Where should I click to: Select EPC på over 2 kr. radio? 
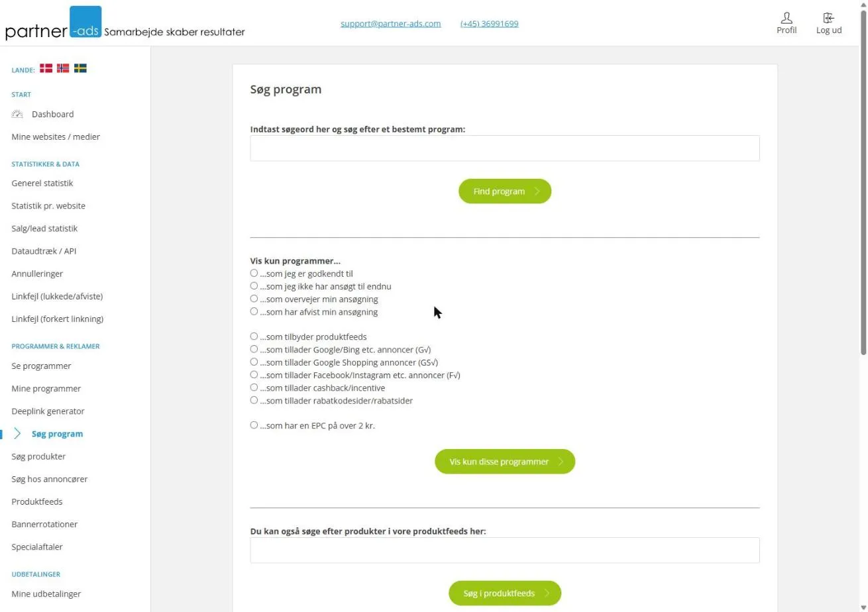pos(254,425)
